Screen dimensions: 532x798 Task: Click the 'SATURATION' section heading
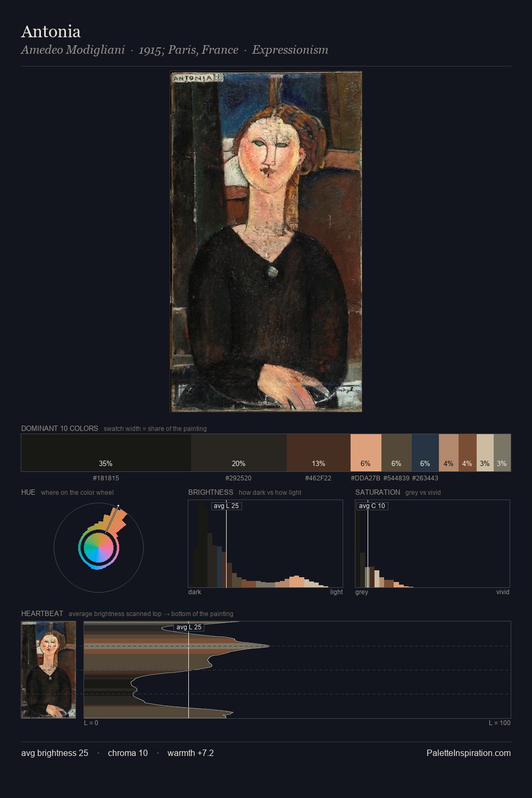point(378,492)
